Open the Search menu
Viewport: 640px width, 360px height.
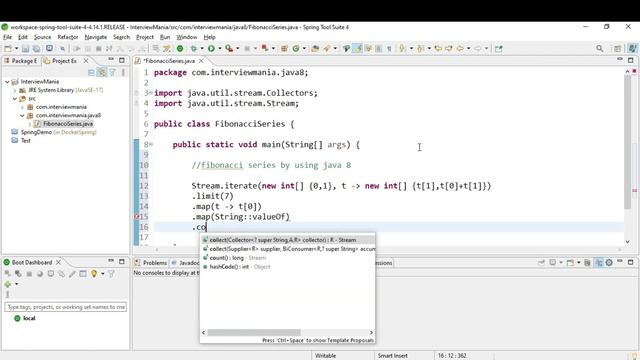pos(121,37)
